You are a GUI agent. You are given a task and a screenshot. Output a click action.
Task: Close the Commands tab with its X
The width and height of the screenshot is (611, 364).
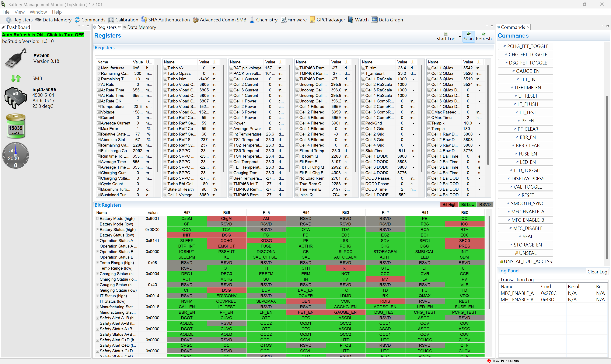(x=528, y=27)
